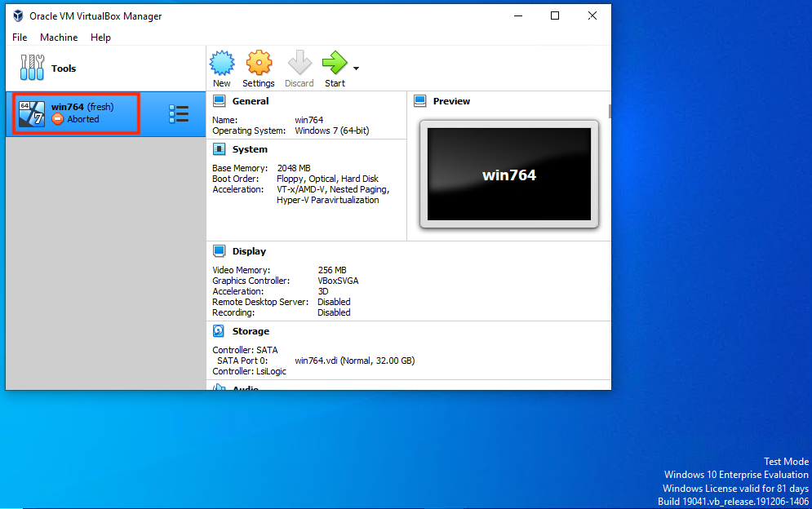This screenshot has width=812, height=509.
Task: Click the Storage section icon
Action: tap(219, 331)
